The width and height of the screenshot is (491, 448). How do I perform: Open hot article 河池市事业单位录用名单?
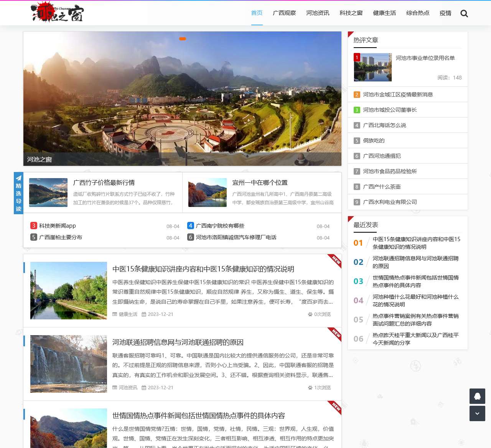click(425, 58)
